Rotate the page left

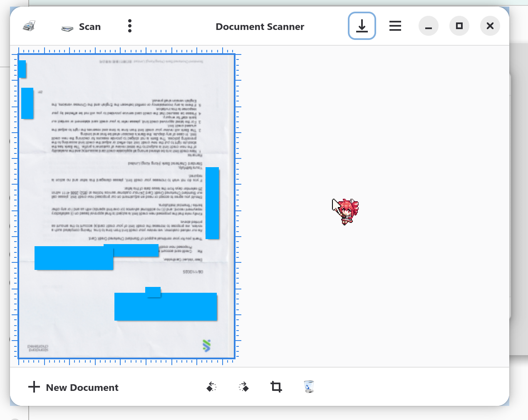point(211,387)
